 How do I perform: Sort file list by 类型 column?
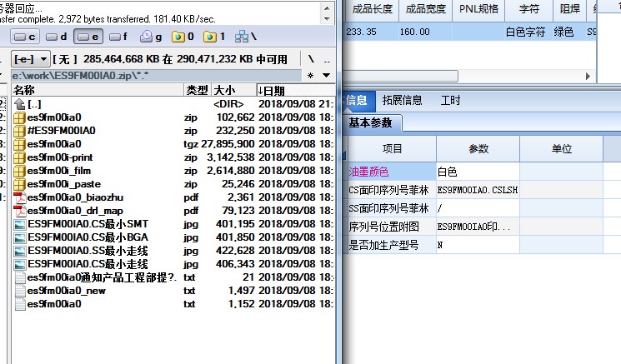198,90
